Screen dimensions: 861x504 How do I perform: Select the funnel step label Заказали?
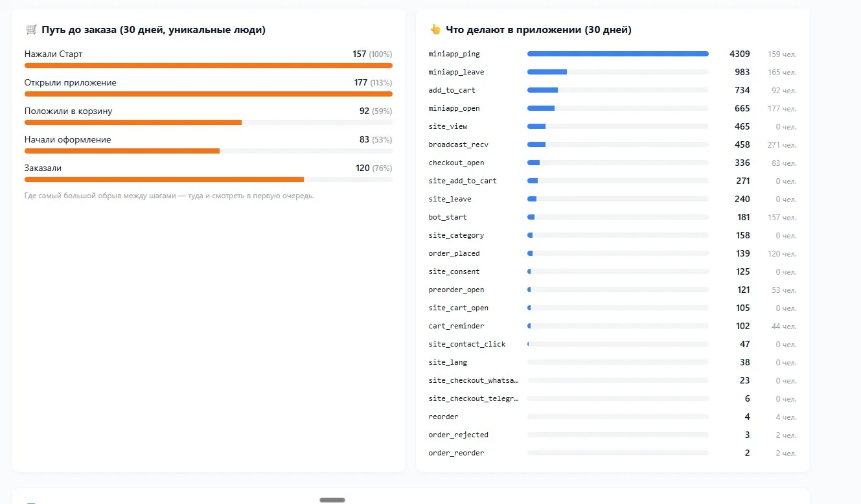[43, 168]
